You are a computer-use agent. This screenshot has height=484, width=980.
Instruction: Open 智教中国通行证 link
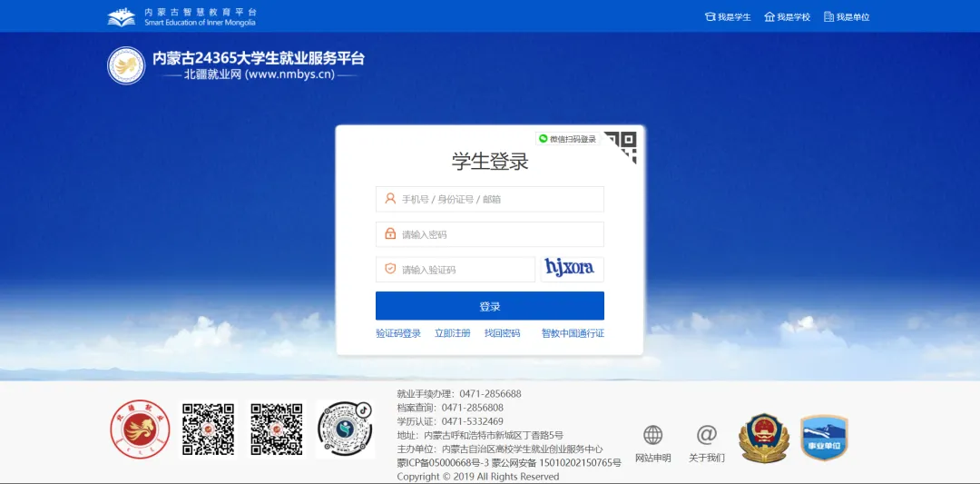point(573,333)
